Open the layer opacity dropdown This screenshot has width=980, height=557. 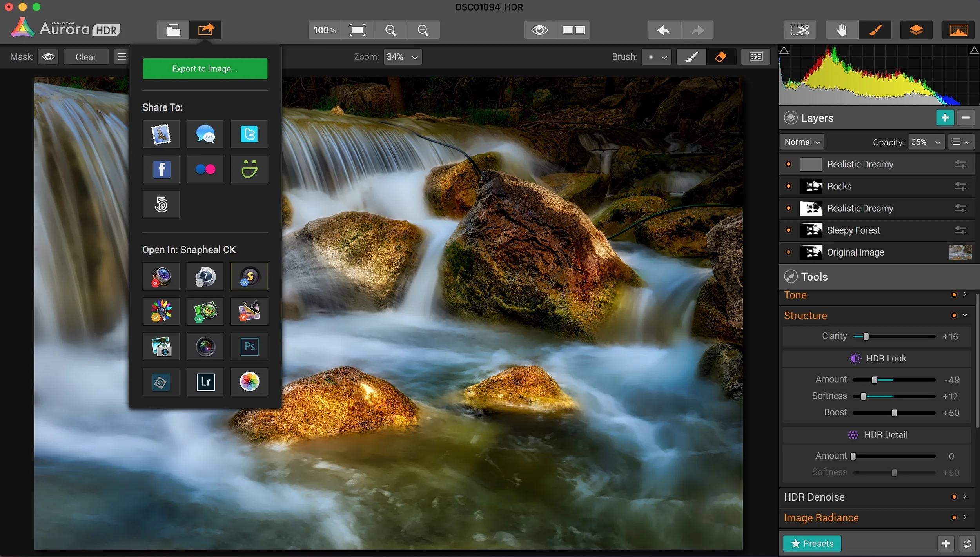point(926,142)
